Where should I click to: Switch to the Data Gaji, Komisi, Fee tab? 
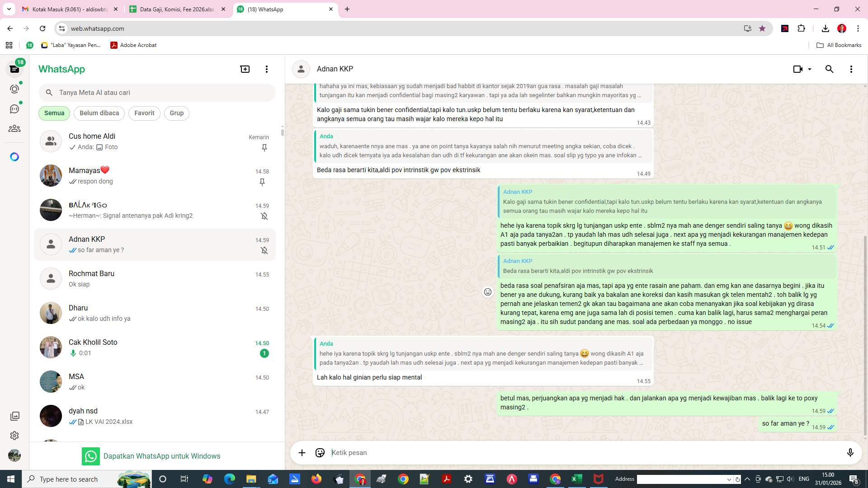(176, 9)
